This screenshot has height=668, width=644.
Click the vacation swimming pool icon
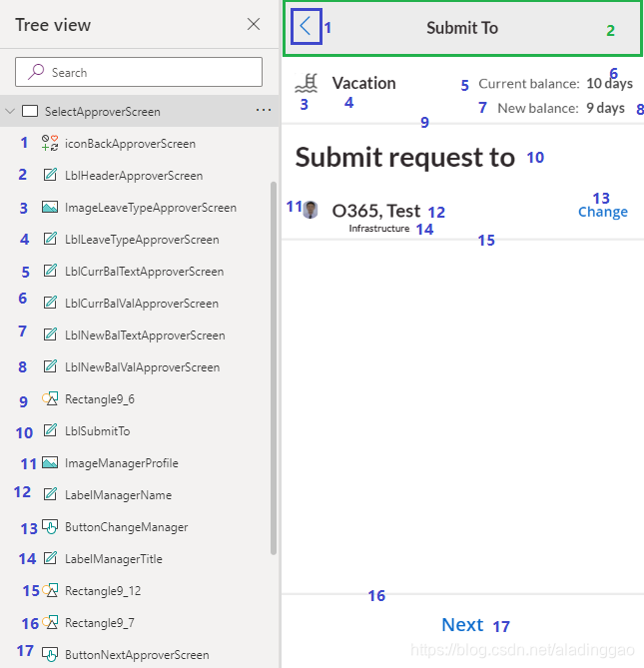306,83
